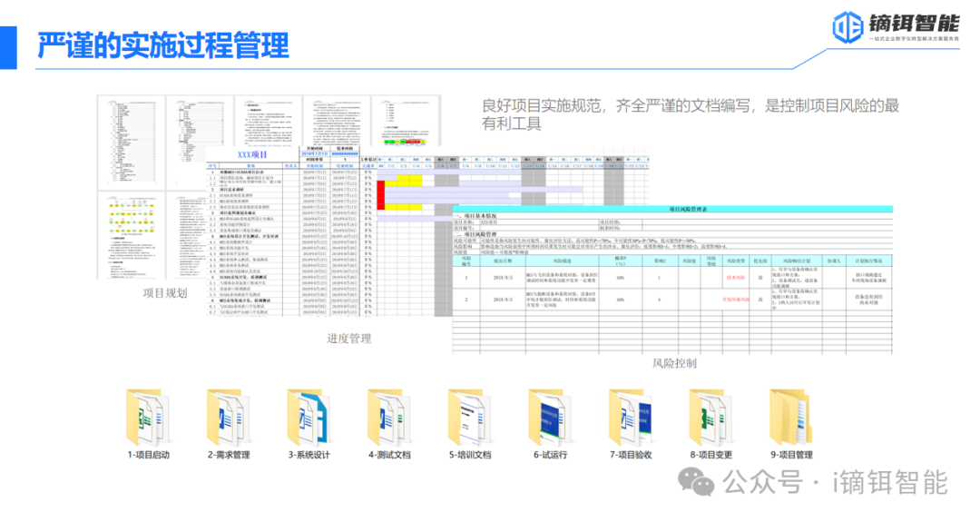The image size is (980, 522).
Task: Open the 7-项目验收 folder icon
Action: [631, 417]
